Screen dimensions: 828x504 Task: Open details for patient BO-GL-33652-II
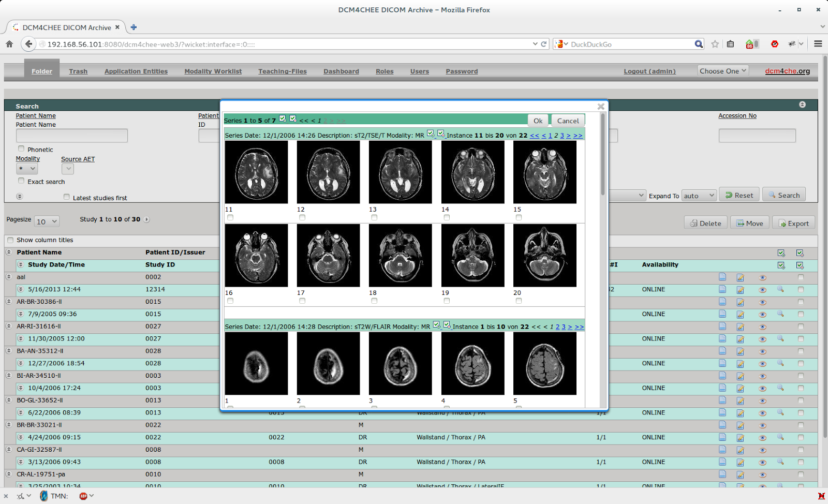pyautogui.click(x=722, y=400)
